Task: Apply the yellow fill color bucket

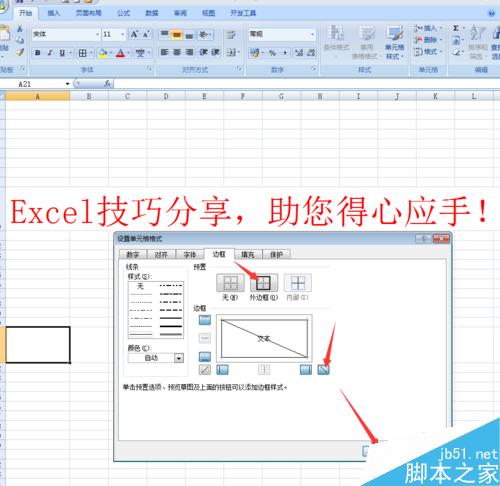Action: point(103,53)
